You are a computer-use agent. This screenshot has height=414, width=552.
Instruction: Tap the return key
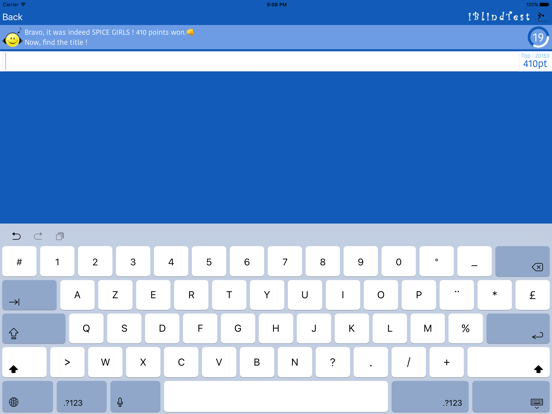(x=518, y=328)
